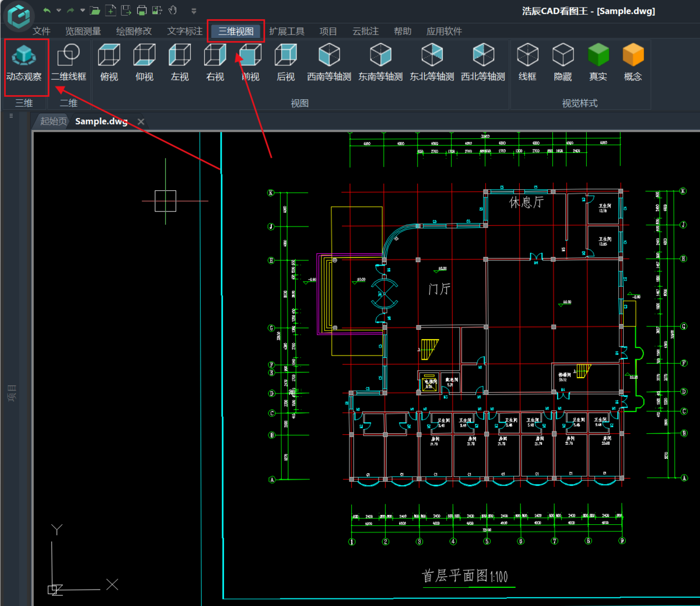Switch to the 览图测量 ribbon tab

tap(83, 31)
